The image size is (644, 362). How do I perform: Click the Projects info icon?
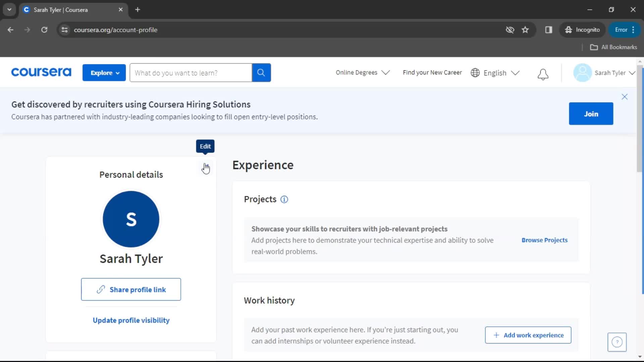(x=284, y=199)
